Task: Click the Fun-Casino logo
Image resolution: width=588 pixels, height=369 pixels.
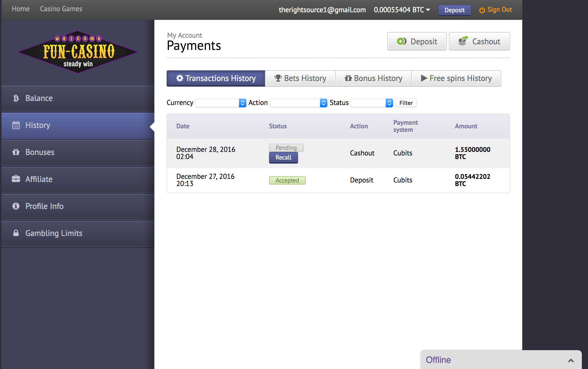Action: tap(78, 52)
